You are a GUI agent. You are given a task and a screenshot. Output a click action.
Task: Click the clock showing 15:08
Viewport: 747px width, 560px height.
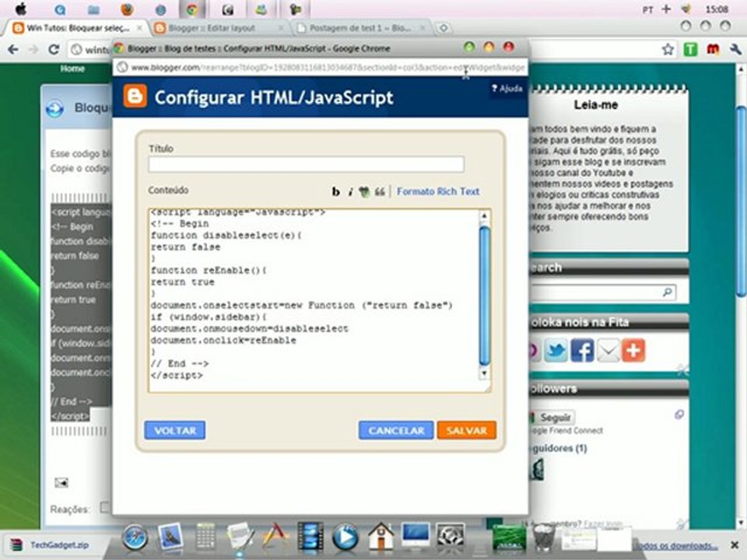tap(717, 9)
